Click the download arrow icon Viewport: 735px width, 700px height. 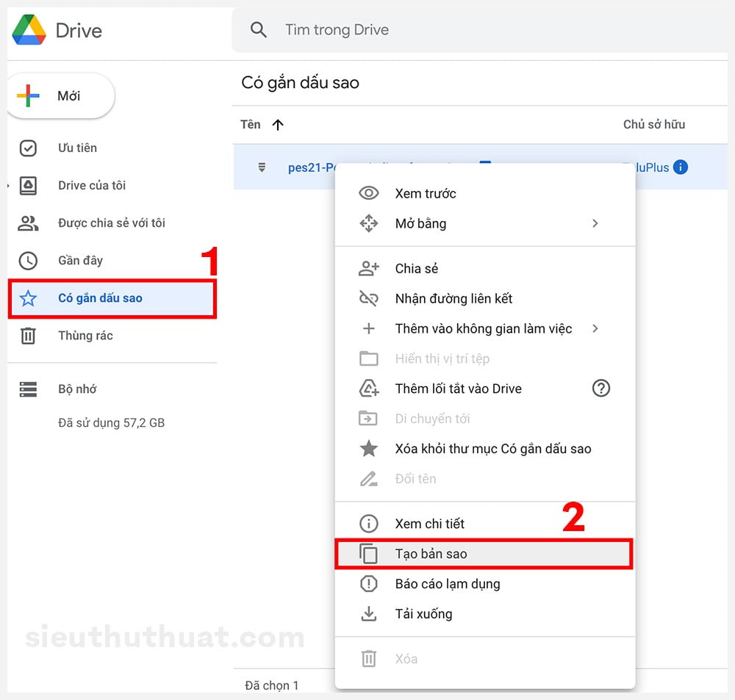[369, 614]
